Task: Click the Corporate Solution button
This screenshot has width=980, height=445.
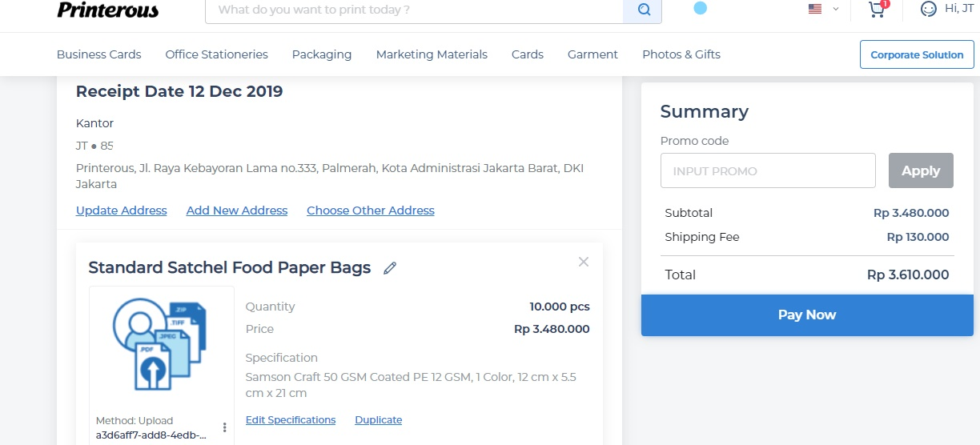Action: point(917,54)
